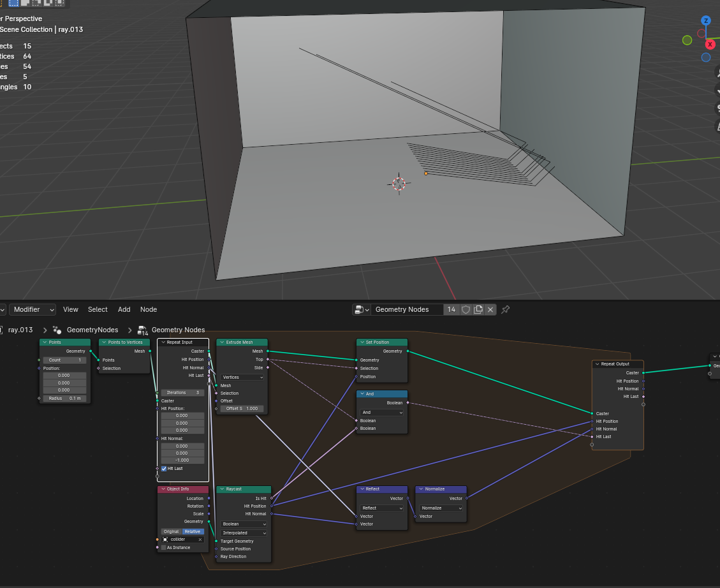Click the green negative Y gizmo circle

(687, 40)
